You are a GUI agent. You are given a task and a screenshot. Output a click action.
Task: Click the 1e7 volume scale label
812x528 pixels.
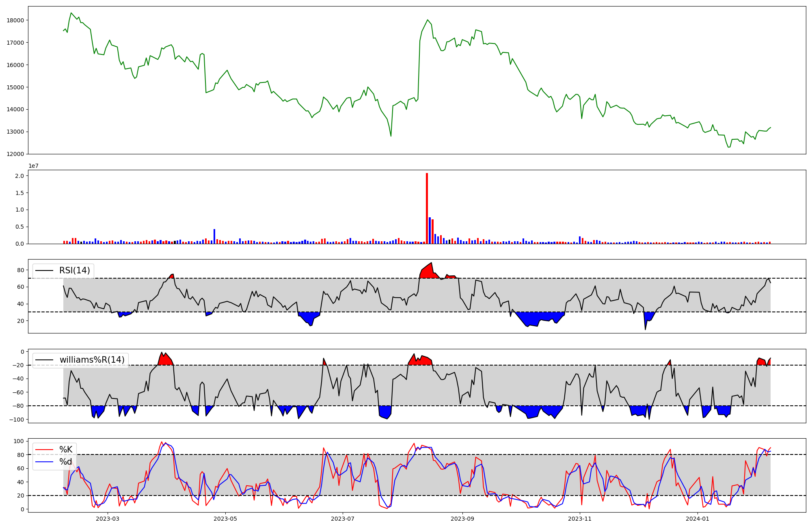[x=33, y=166]
